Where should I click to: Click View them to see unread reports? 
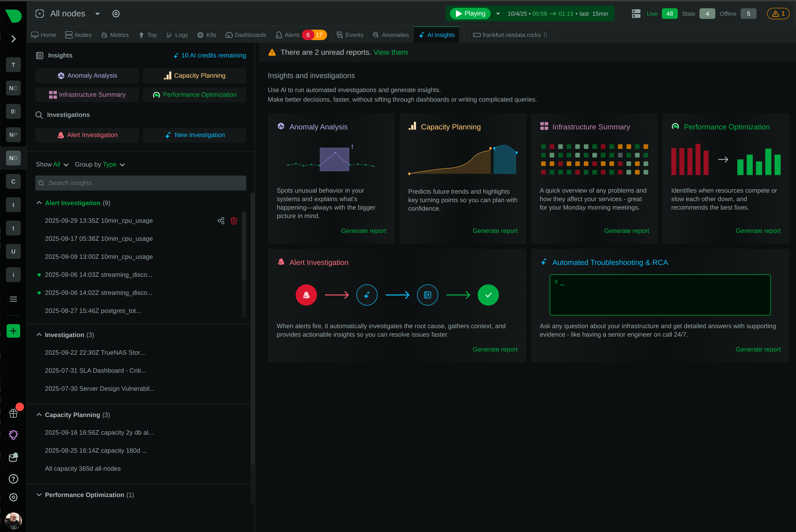(x=390, y=52)
